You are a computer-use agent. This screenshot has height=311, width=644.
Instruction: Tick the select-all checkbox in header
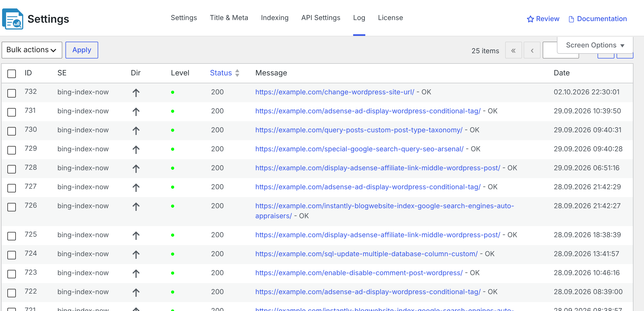(12, 74)
